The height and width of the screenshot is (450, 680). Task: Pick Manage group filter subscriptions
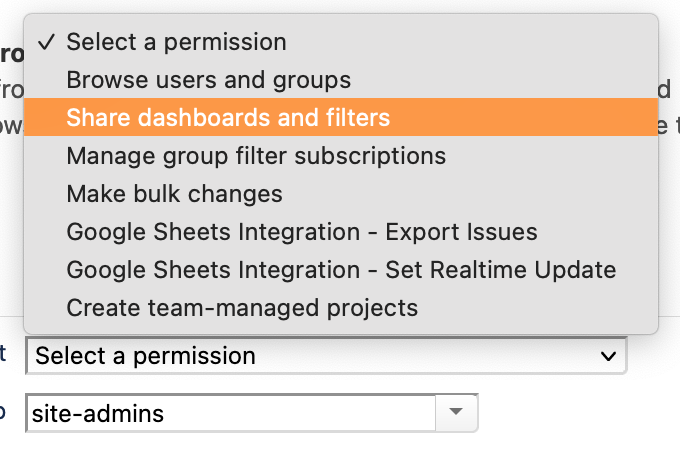(256, 156)
